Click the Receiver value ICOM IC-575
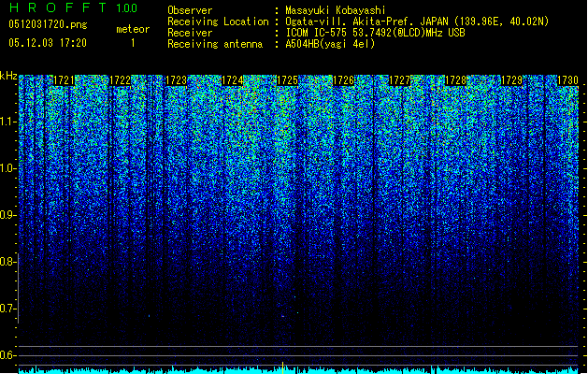This screenshot has height=374, width=588. tap(317, 33)
